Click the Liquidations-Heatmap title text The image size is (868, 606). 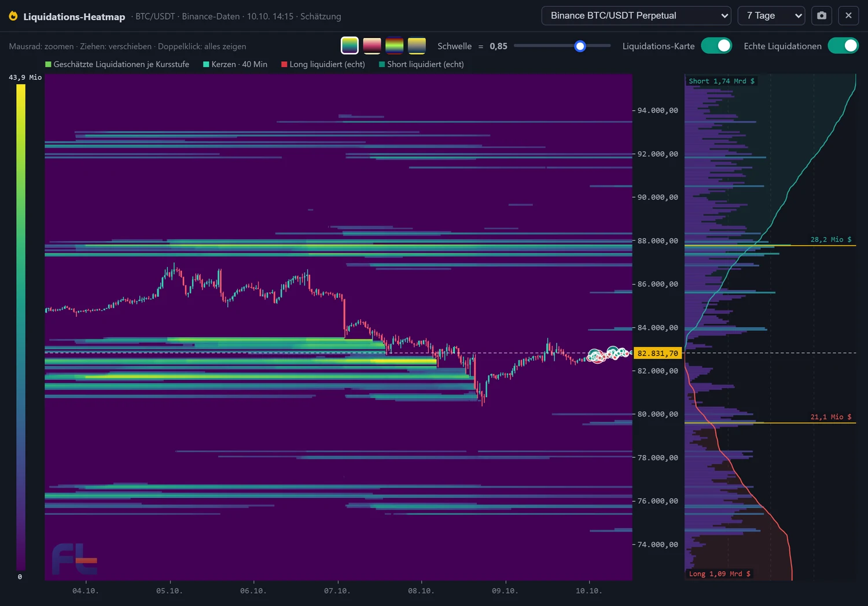click(74, 17)
